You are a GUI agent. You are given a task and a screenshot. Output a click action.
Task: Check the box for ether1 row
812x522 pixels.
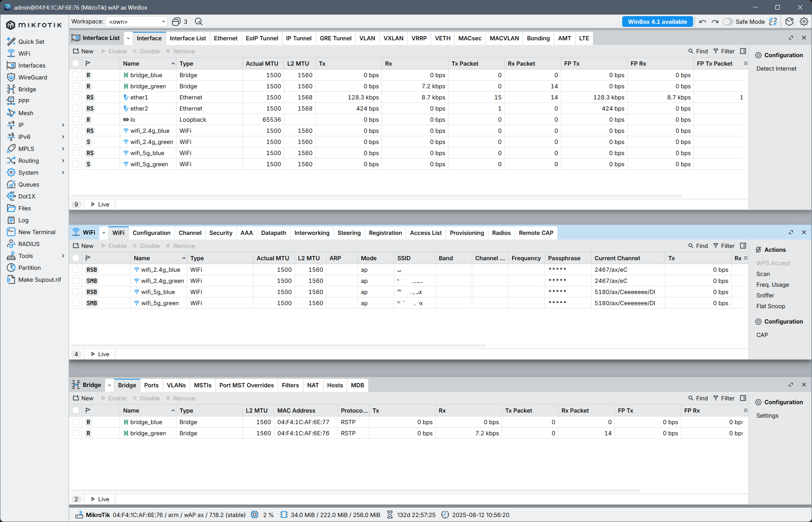coord(76,97)
